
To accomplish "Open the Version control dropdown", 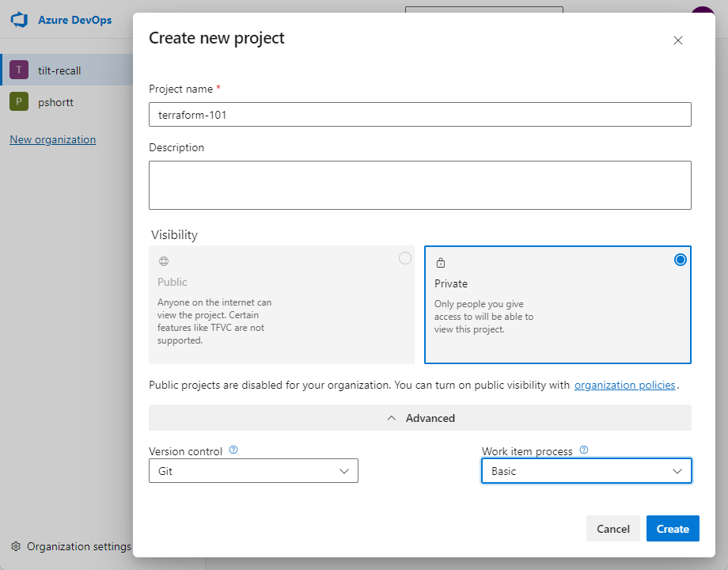I will (252, 470).
